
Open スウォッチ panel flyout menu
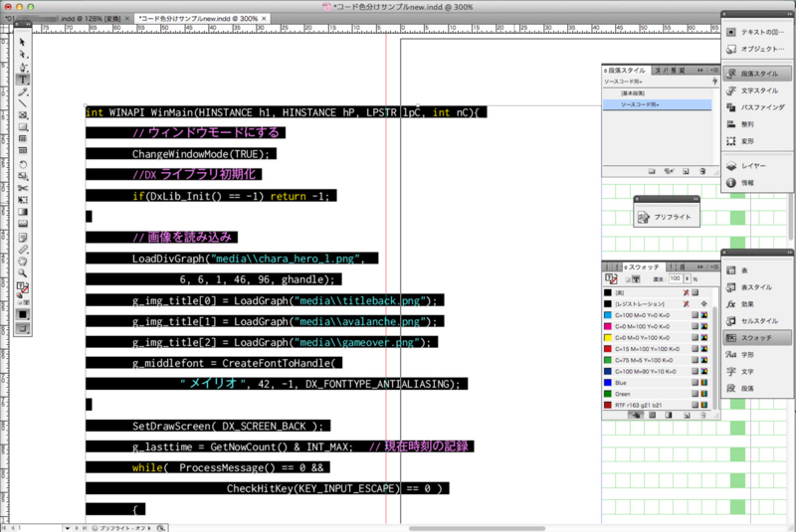click(x=713, y=266)
